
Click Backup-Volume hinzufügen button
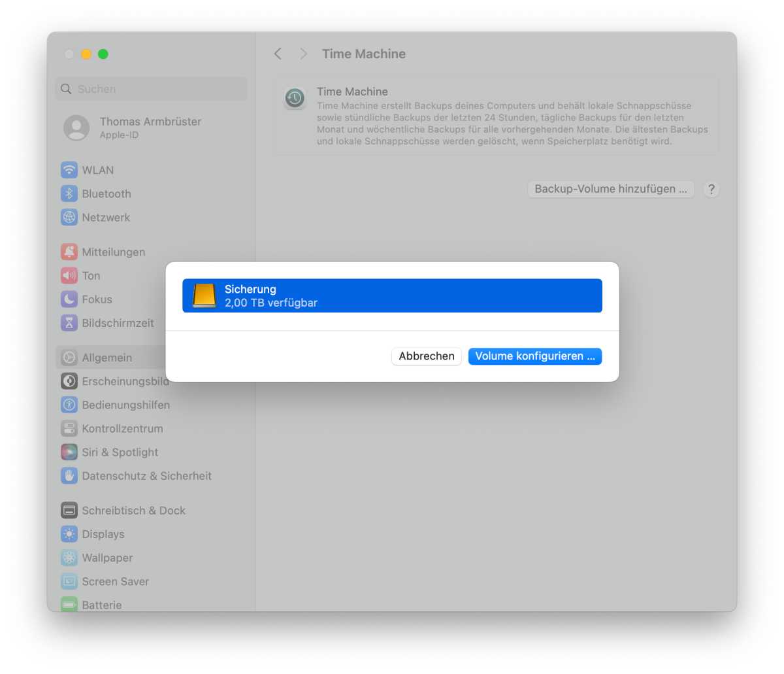(x=611, y=189)
